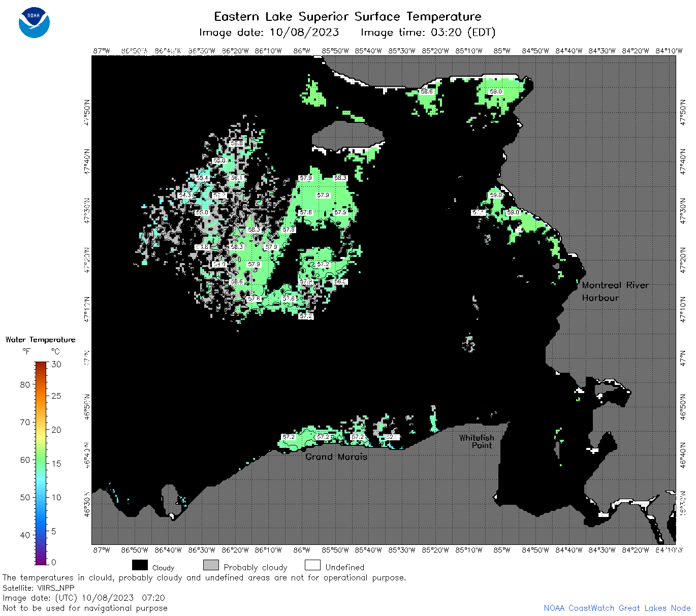Viewport: 696px width, 616px height.
Task: Click the 0 °C tick on the scale
Action: tap(54, 562)
